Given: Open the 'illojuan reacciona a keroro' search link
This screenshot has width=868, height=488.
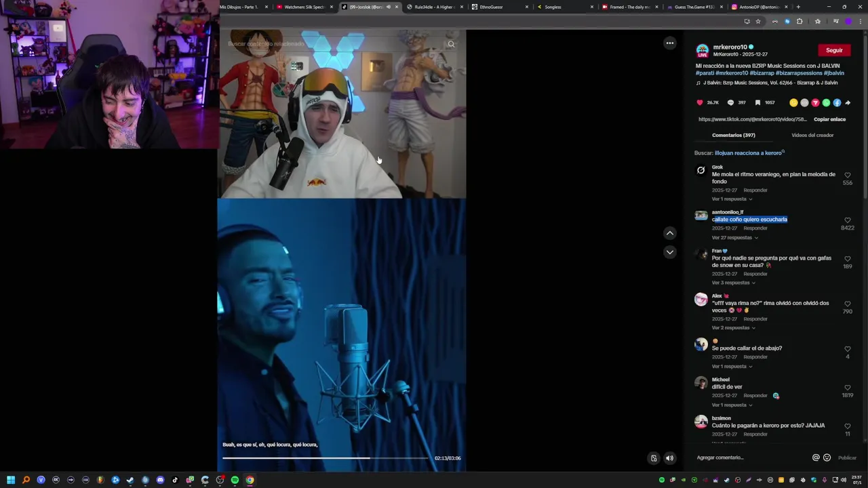Looking at the screenshot, I should [x=749, y=153].
